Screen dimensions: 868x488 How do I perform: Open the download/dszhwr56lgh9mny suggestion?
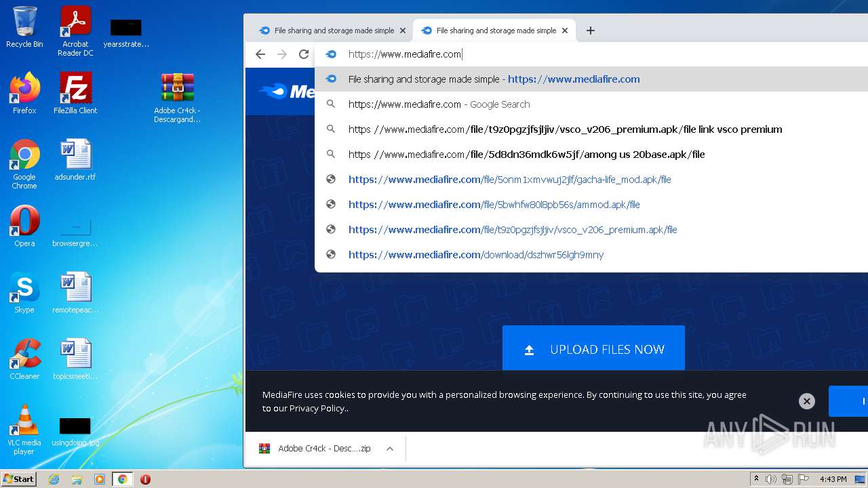click(x=591, y=255)
